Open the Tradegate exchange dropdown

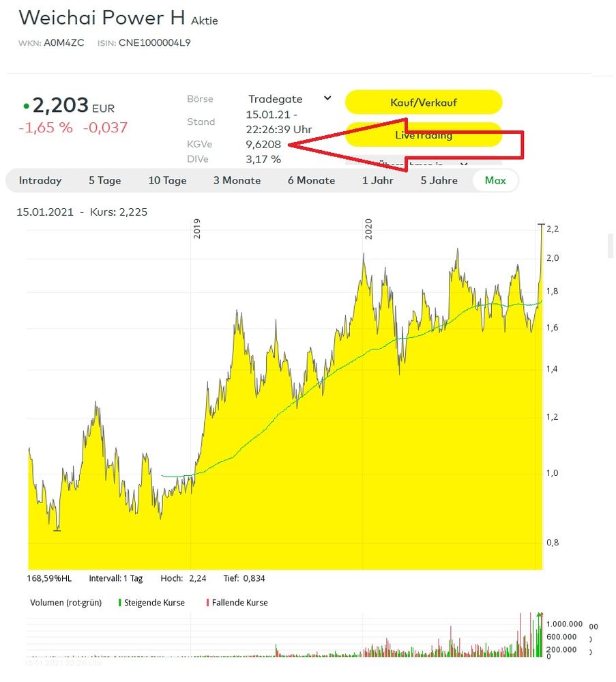pos(289,99)
